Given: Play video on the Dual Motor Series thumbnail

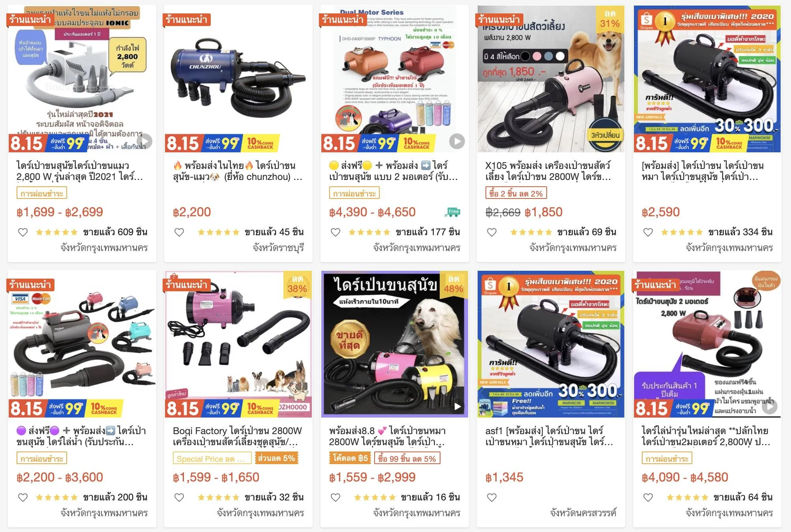Looking at the screenshot, I should (457, 141).
